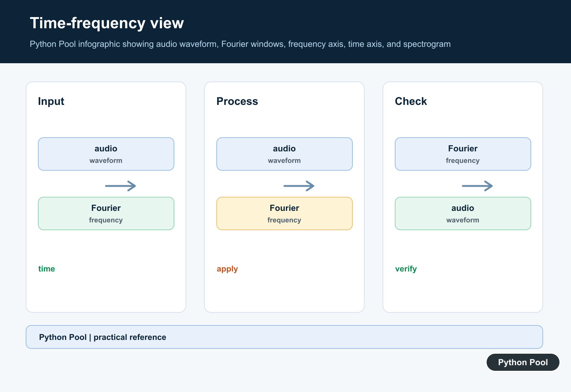Click the Input card heading
The height and width of the screenshot is (392, 571).
(x=51, y=101)
